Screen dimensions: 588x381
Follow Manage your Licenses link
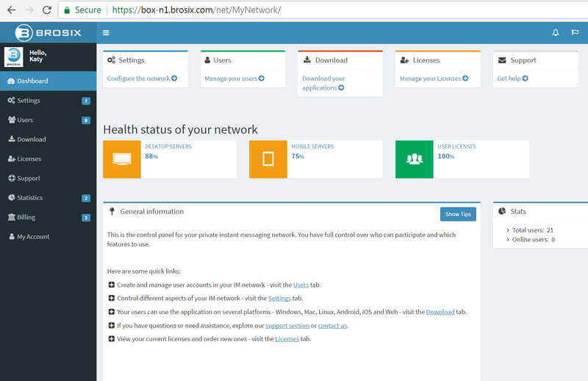434,79
